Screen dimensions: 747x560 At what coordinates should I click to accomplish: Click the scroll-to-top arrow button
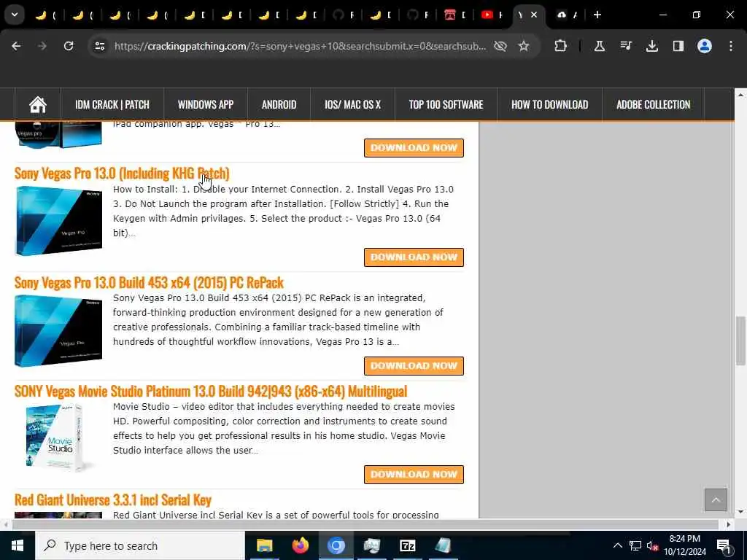click(716, 499)
